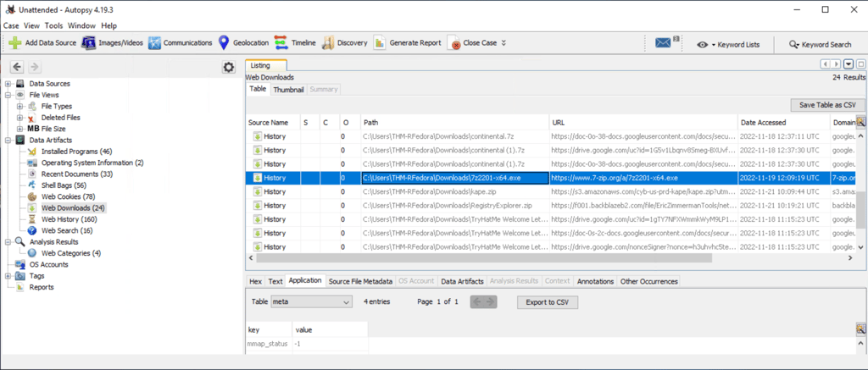This screenshot has height=370, width=868.
Task: Switch to the Other Occurrences tab
Action: pyautogui.click(x=648, y=281)
